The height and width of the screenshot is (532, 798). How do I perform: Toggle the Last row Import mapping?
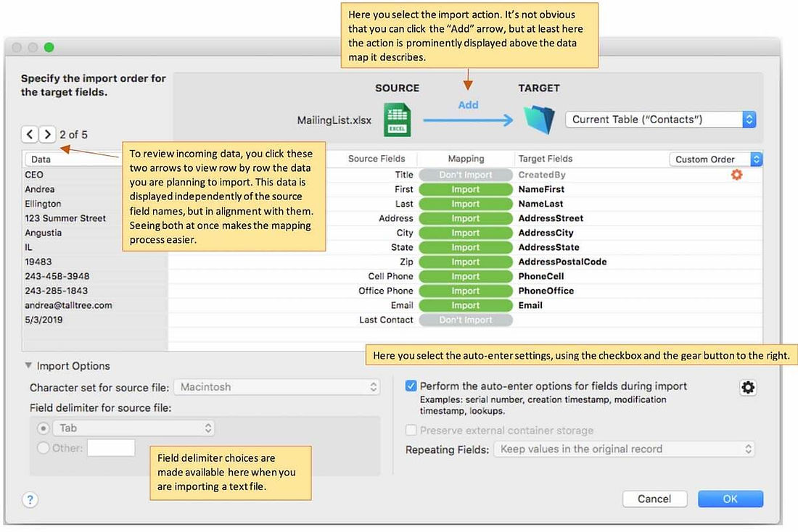tap(465, 204)
